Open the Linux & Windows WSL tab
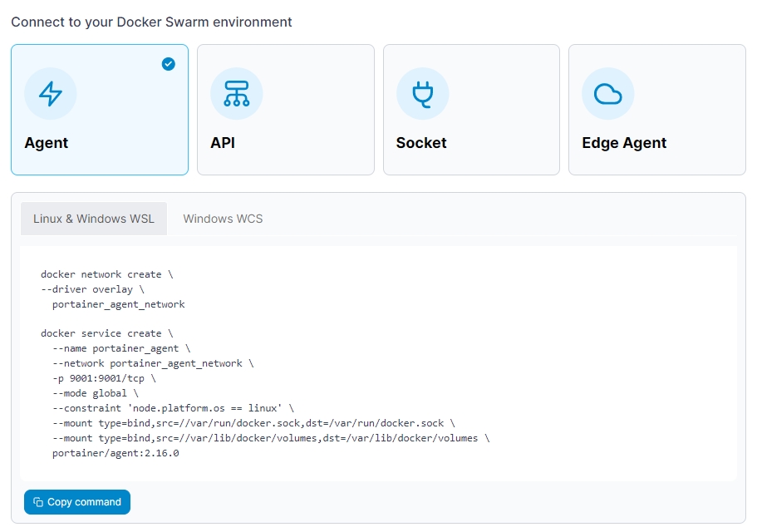757x532 pixels. pos(94,219)
